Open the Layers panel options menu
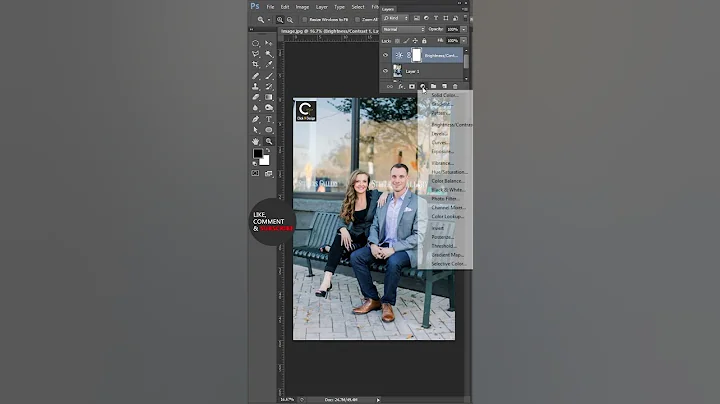Viewport: 720px width, 404px height. (465, 9)
